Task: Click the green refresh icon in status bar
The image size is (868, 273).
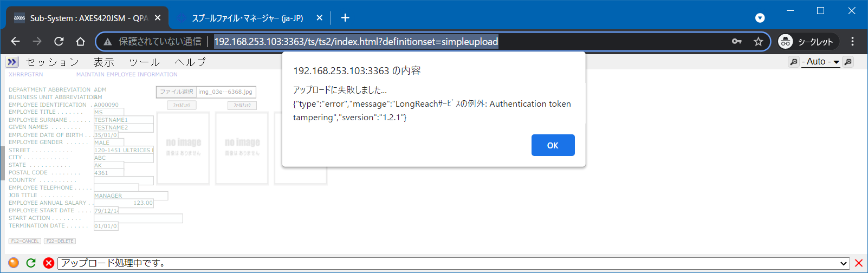Action: pos(31,263)
